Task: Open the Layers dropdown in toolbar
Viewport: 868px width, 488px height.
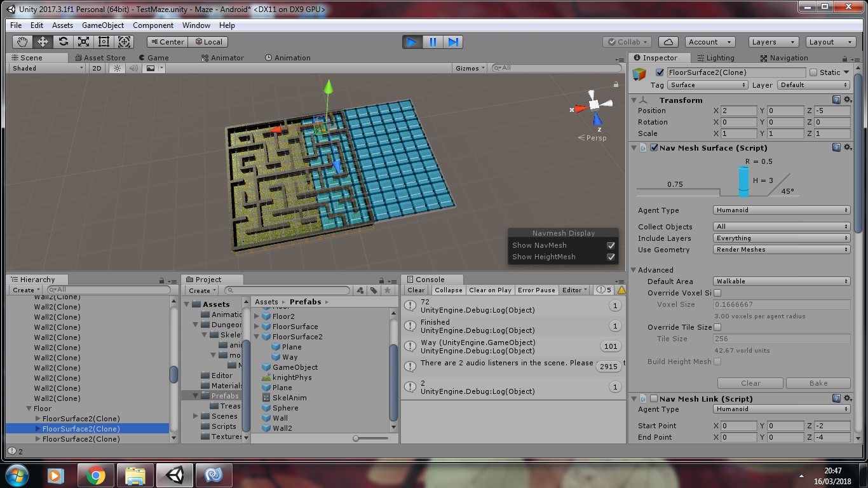Action: (x=773, y=42)
